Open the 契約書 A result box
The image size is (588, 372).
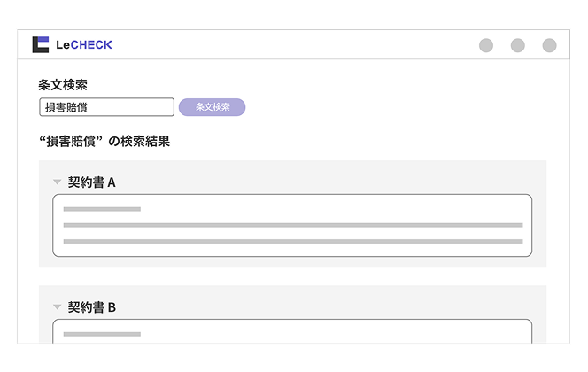[292, 225]
